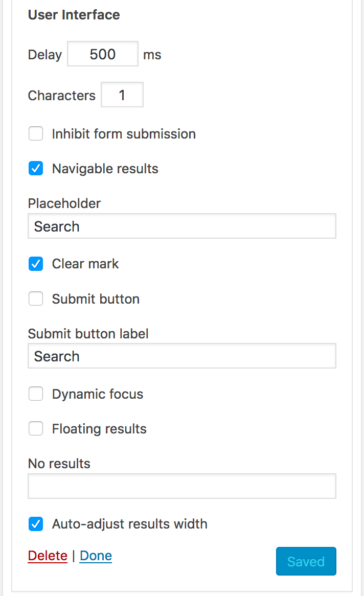Screen dimensions: 364x596
Task: Turn on Dynamic focus
Action: 36,394
